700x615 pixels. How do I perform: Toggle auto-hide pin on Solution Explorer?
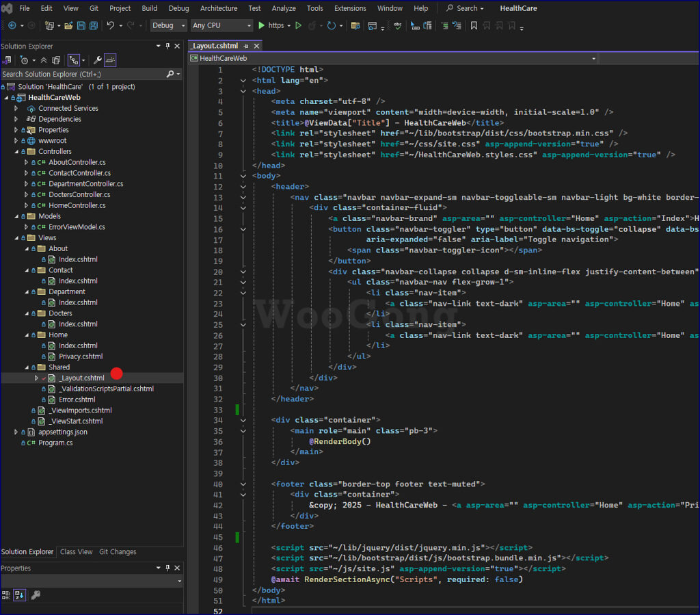pos(167,46)
